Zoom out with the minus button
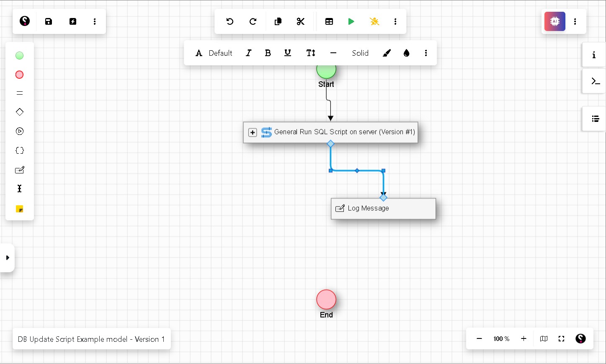606x364 pixels. coord(480,338)
